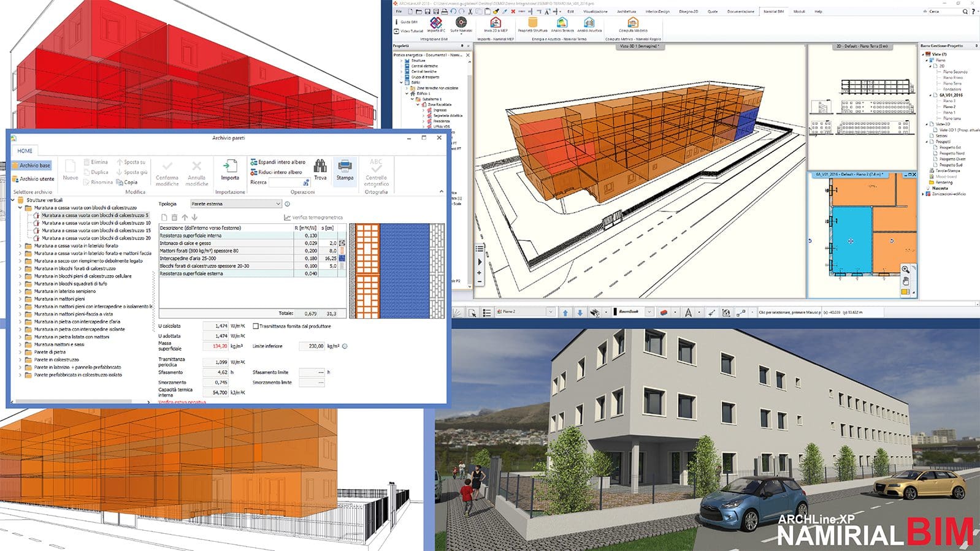Click the red brick wall tool icon

(664, 313)
